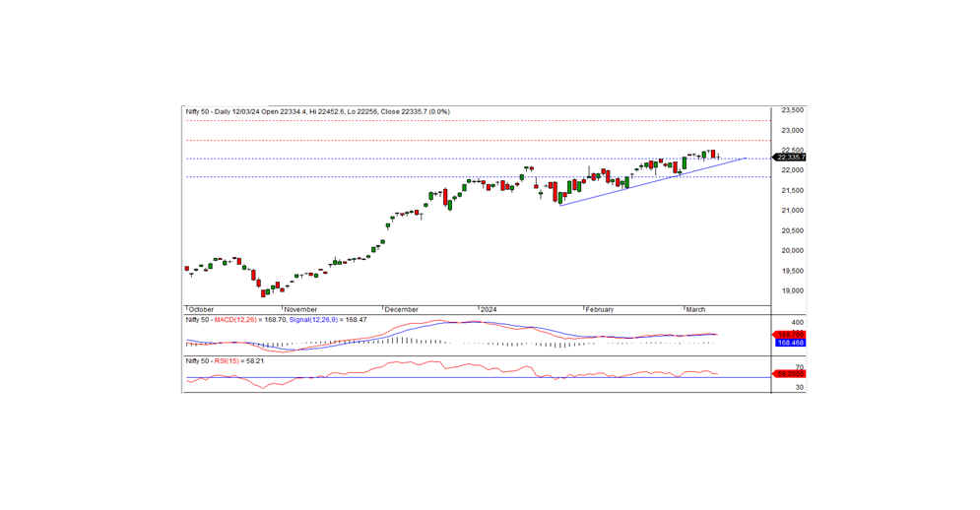Viewport: 980px width, 510px height.
Task: Click the December date axis label
Action: click(401, 309)
